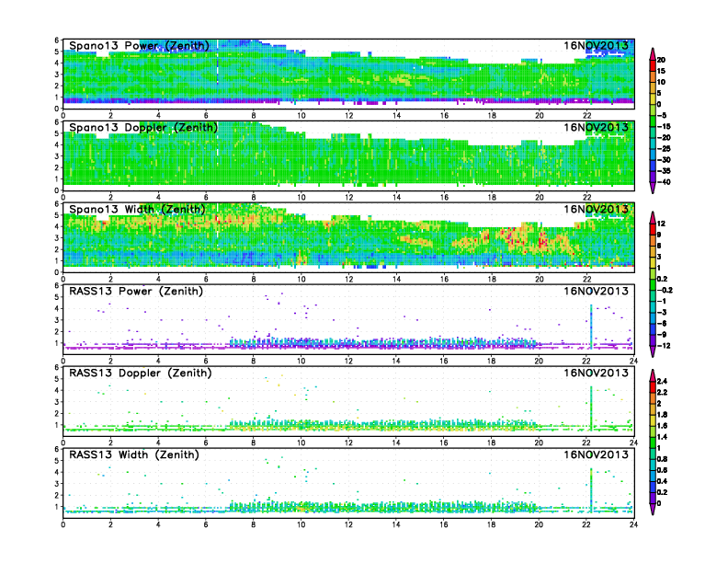This screenshot has height=563, width=728.
Task: Click the 'Spano13 Width (Zenith)' panel title
Action: [137, 210]
